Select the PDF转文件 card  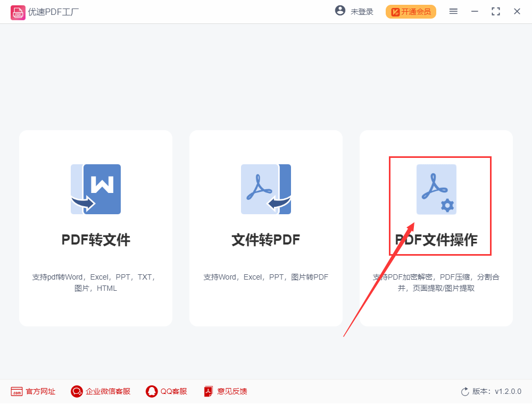[96, 228]
